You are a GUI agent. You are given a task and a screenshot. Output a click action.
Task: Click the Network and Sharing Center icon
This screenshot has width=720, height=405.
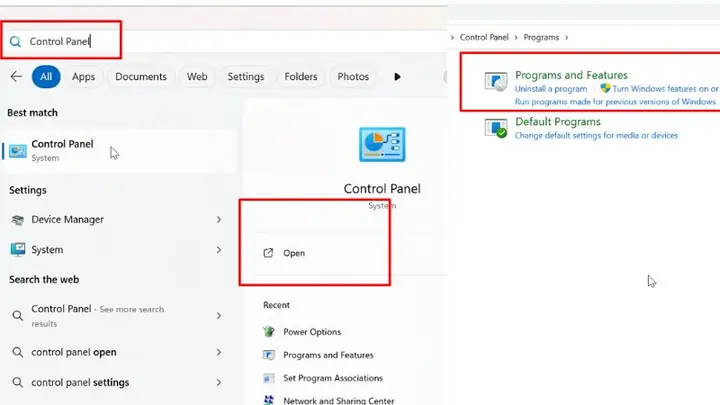coord(269,400)
